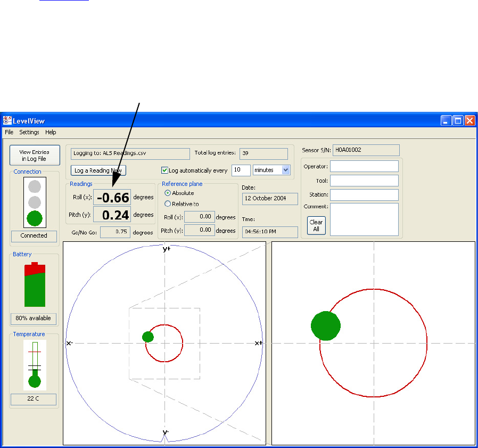The height and width of the screenshot is (448, 478).
Task: Click the Roll (x) reading -0.66
Action: [112, 198]
